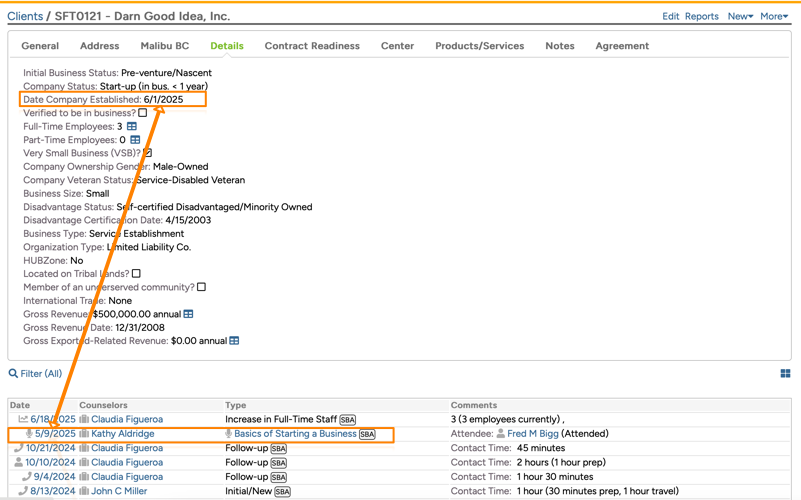801x500 pixels.
Task: Click person icon next to Fred M Bigg
Action: pyautogui.click(x=500, y=434)
